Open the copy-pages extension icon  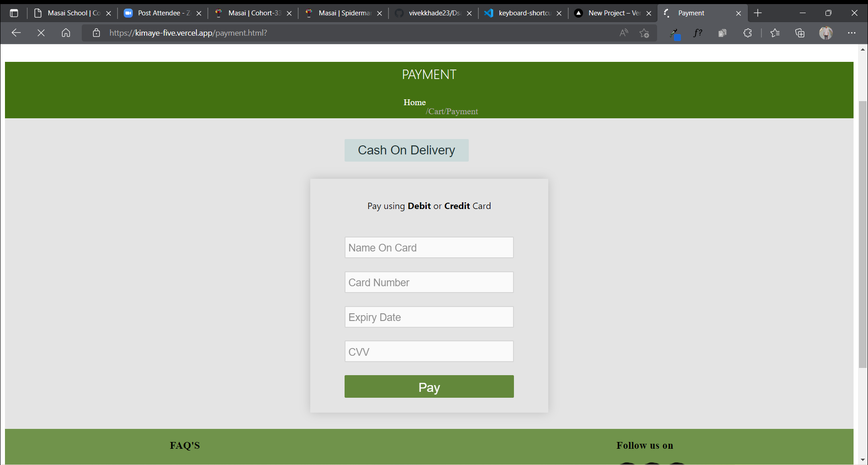pos(723,33)
